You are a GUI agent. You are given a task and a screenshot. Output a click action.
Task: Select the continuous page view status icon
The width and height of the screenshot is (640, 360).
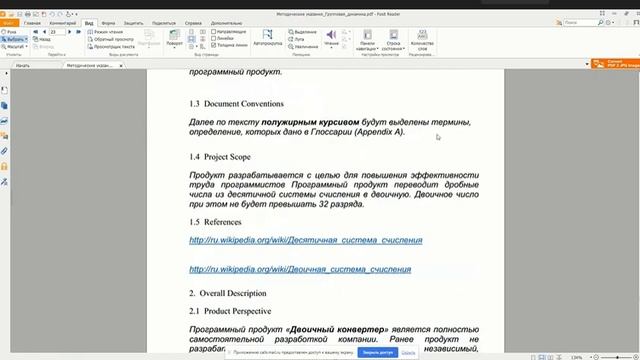tap(542, 358)
